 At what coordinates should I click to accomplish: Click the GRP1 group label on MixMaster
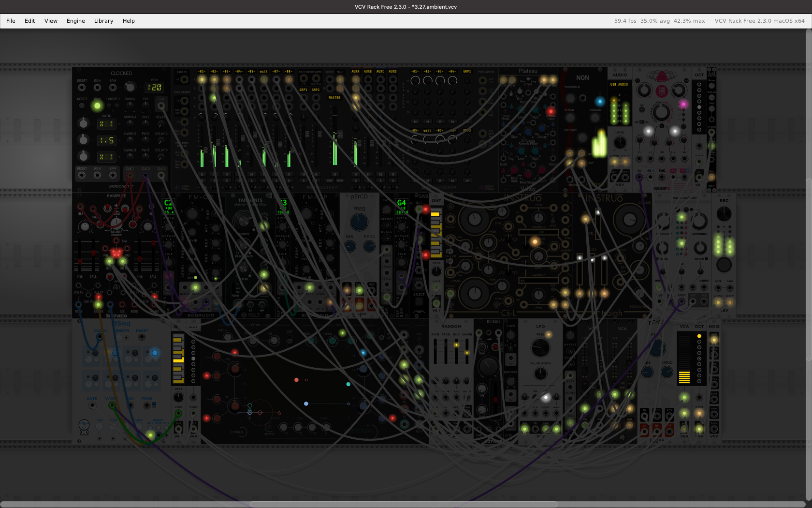pos(304,90)
